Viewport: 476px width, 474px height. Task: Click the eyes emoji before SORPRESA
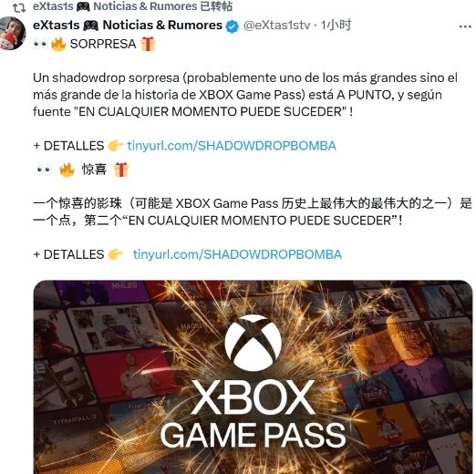click(x=40, y=45)
